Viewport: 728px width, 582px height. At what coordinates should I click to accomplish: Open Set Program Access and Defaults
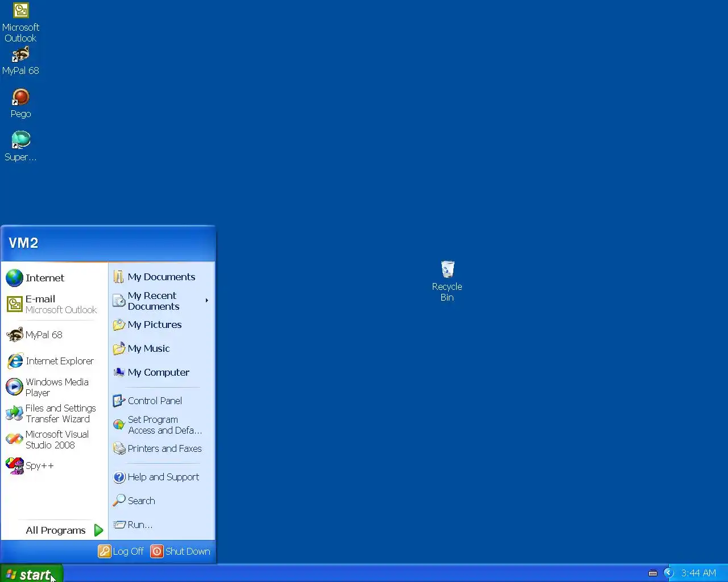pyautogui.click(x=162, y=425)
